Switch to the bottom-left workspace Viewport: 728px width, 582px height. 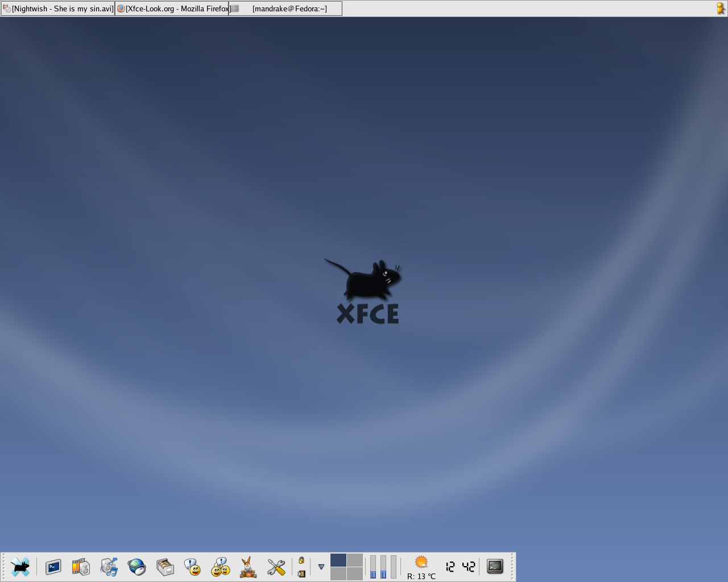(338, 574)
